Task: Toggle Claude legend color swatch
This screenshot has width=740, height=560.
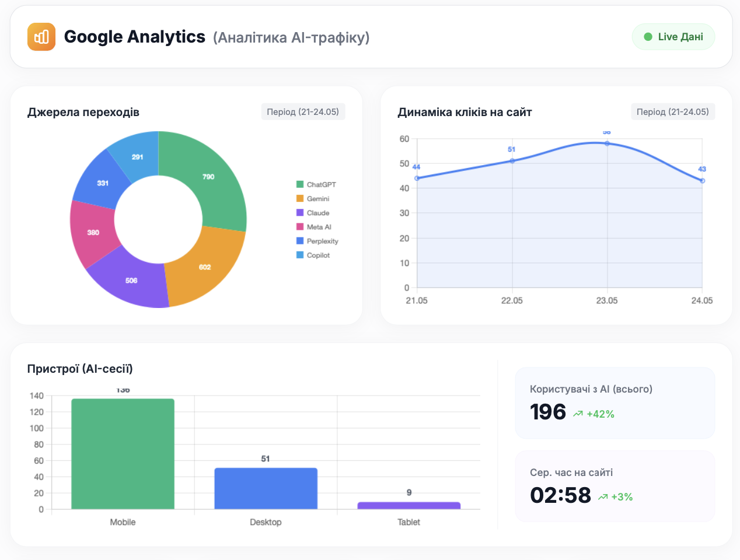Action: pyautogui.click(x=300, y=213)
